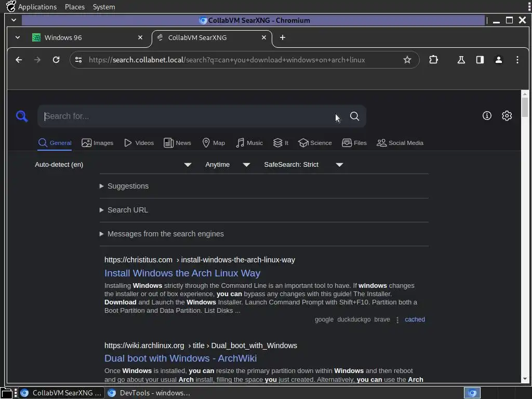This screenshot has width=532, height=399.
Task: Open the SearXNG info (about) icon
Action: pyautogui.click(x=487, y=116)
